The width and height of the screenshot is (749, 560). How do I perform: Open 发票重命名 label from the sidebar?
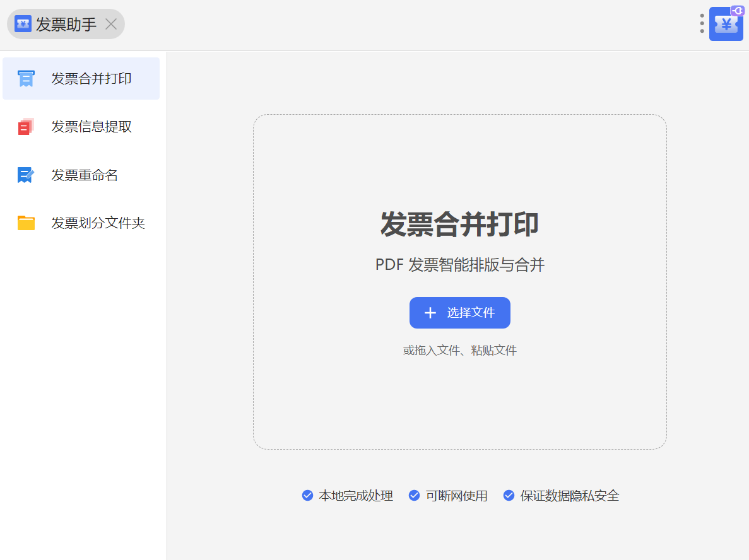(85, 175)
